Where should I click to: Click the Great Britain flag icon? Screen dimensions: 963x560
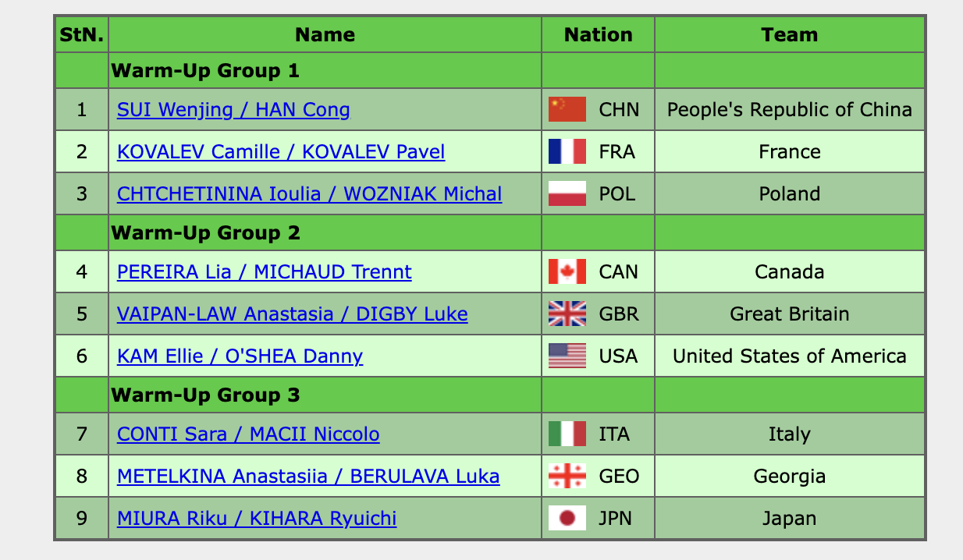point(567,314)
